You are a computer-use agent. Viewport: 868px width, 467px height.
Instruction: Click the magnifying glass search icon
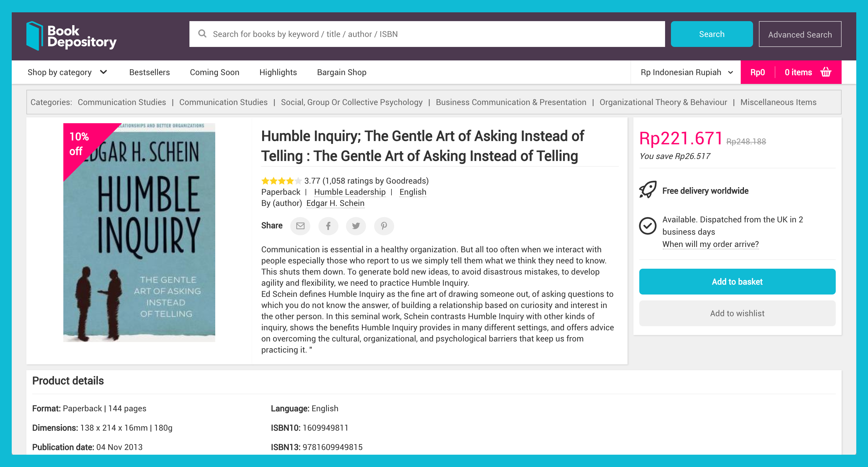coord(202,34)
